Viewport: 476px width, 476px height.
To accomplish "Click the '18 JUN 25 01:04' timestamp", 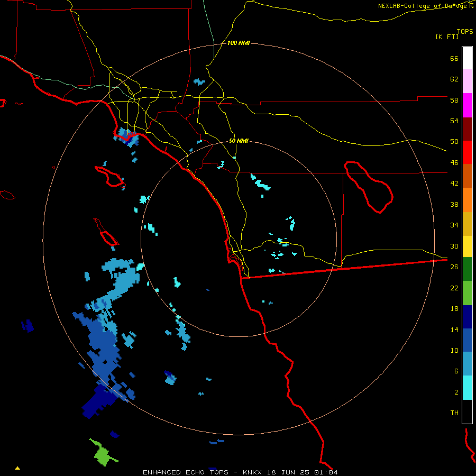I will [303, 472].
